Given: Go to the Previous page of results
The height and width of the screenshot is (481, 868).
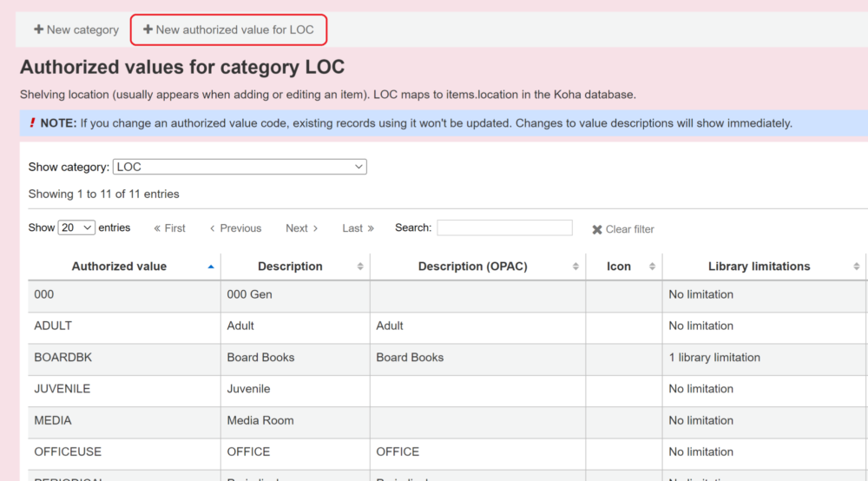Looking at the screenshot, I should [x=235, y=228].
